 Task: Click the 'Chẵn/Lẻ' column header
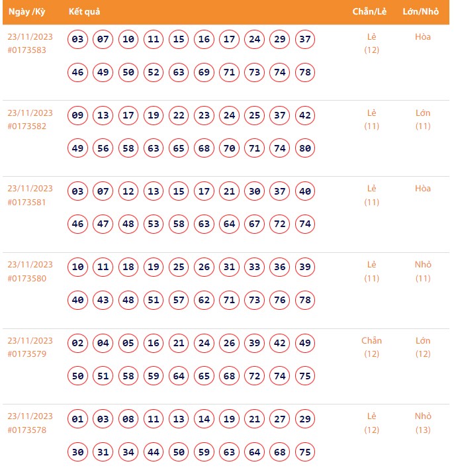coord(369,12)
